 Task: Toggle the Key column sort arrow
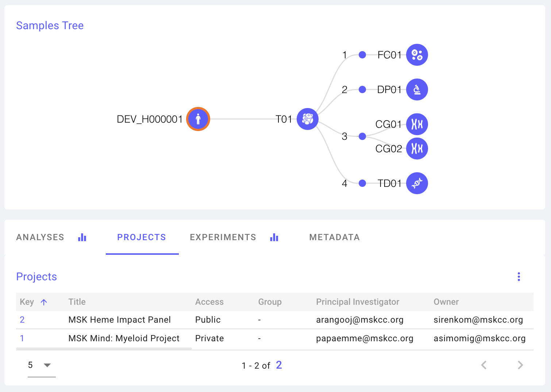(44, 302)
